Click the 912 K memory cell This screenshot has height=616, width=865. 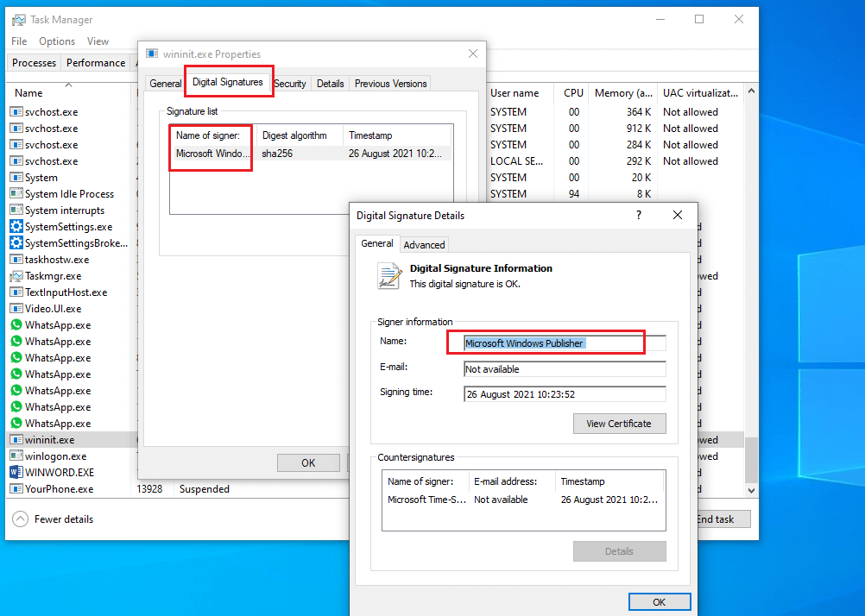(638, 129)
